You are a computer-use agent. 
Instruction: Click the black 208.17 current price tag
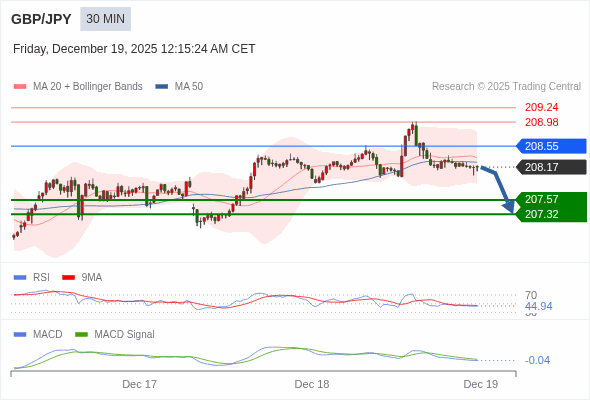551,167
